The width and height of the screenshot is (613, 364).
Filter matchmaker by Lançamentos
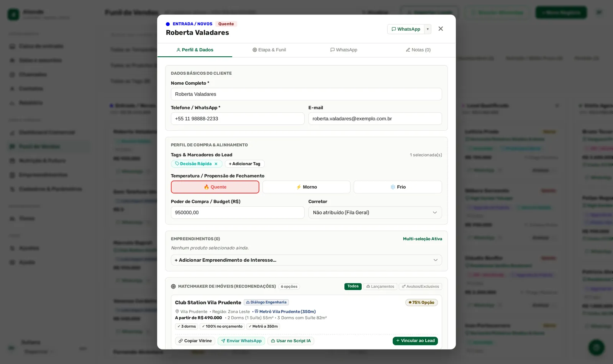(x=380, y=287)
